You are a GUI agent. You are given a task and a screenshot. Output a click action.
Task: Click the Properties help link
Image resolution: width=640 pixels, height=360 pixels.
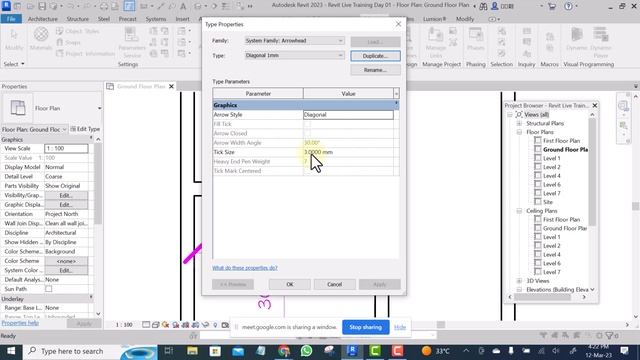point(20,323)
